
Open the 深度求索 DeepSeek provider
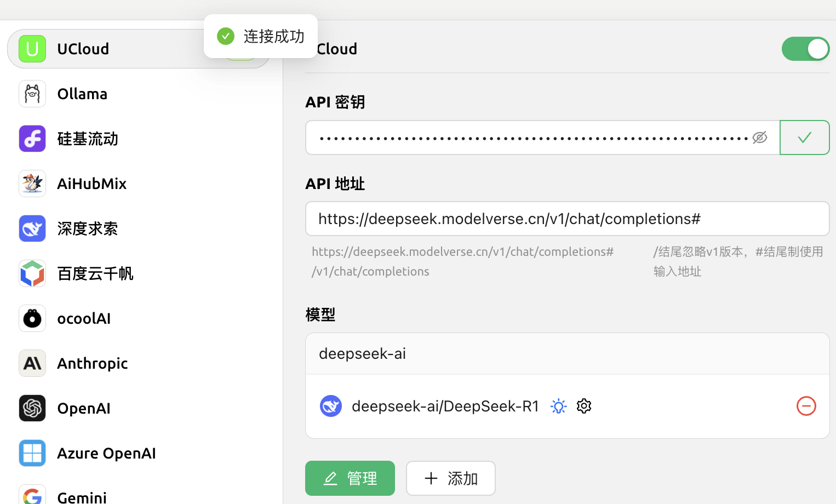click(88, 228)
